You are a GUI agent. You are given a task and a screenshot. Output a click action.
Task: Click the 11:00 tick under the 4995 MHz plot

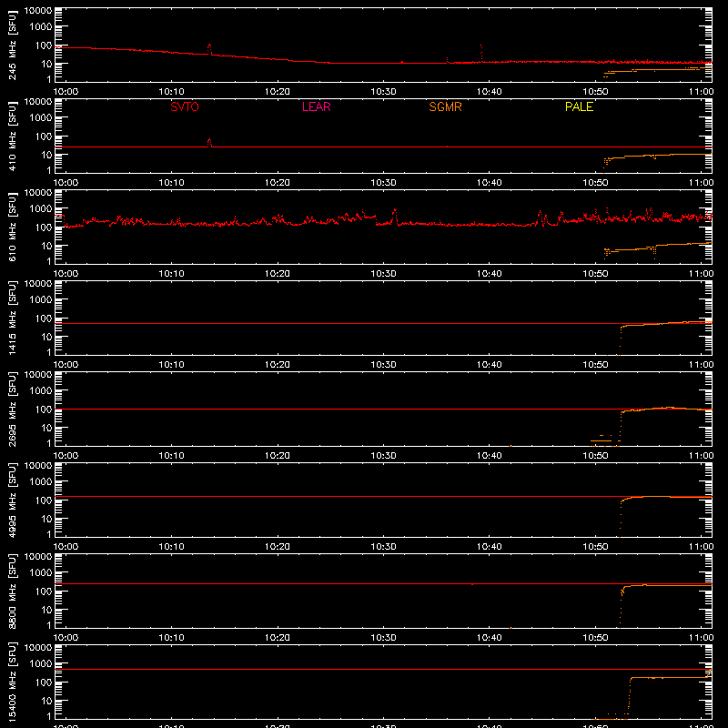click(701, 547)
